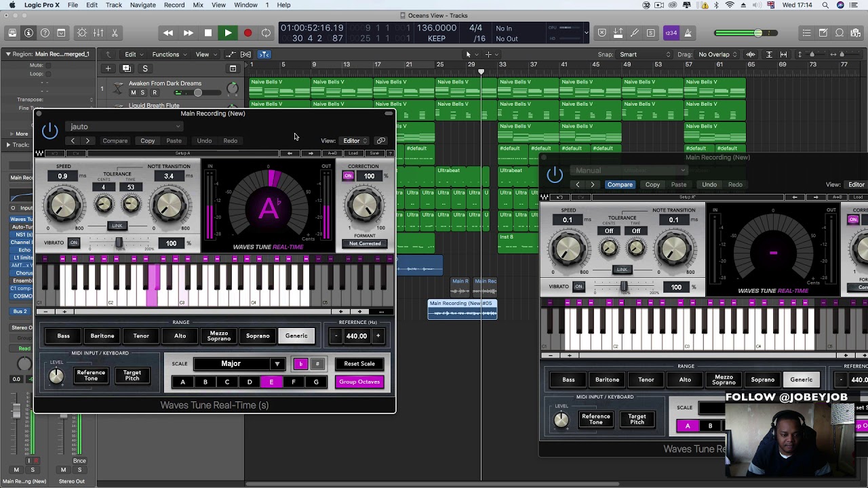Toggle the Waves Tune plugin power button
This screenshot has height=488, width=868.
[50, 130]
